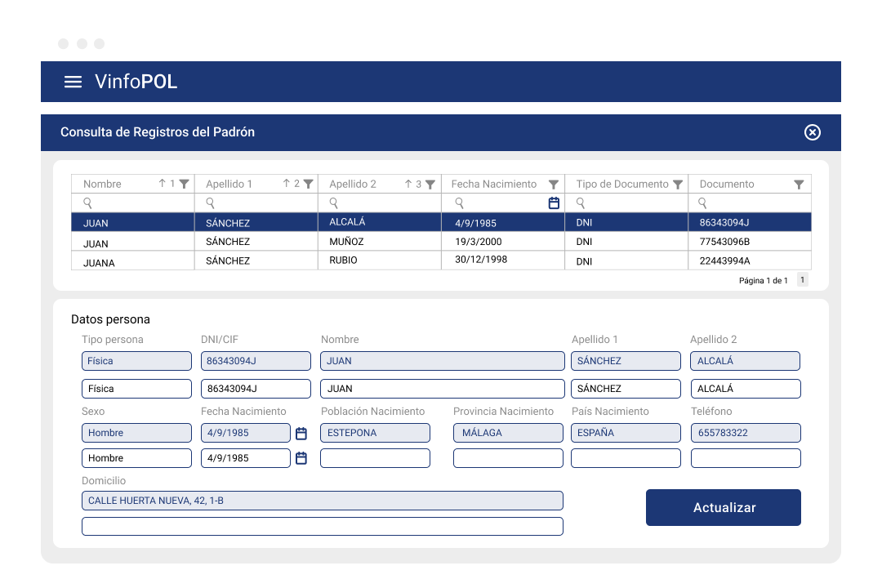Sort by Nombre using its up arrow
This screenshot has width=882, height=588.
pos(162,184)
